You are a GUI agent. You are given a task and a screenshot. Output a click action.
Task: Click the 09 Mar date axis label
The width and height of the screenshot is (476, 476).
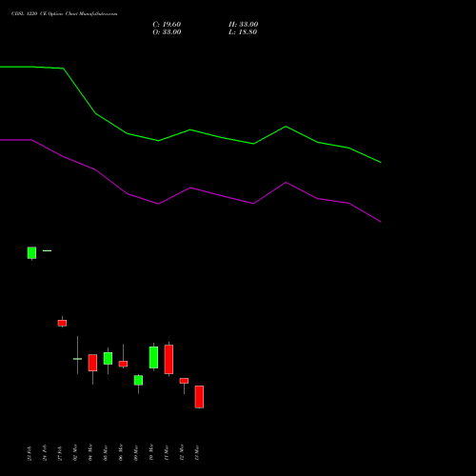point(136,452)
